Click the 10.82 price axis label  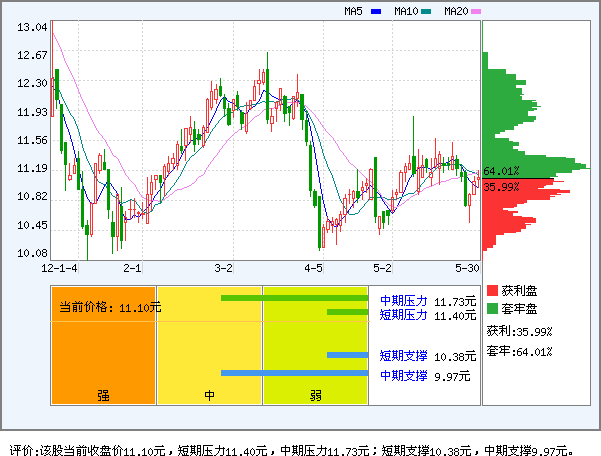click(x=32, y=196)
